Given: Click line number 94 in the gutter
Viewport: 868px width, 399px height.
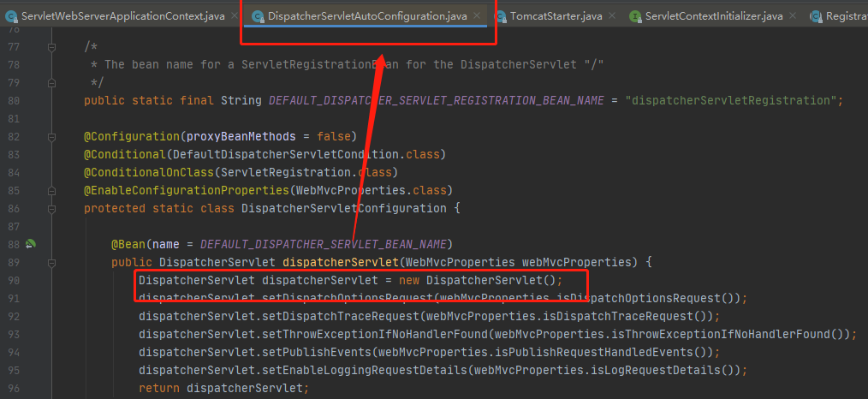Looking at the screenshot, I should (14, 352).
